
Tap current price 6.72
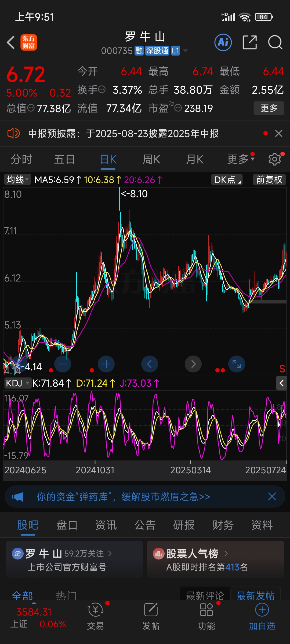click(26, 74)
